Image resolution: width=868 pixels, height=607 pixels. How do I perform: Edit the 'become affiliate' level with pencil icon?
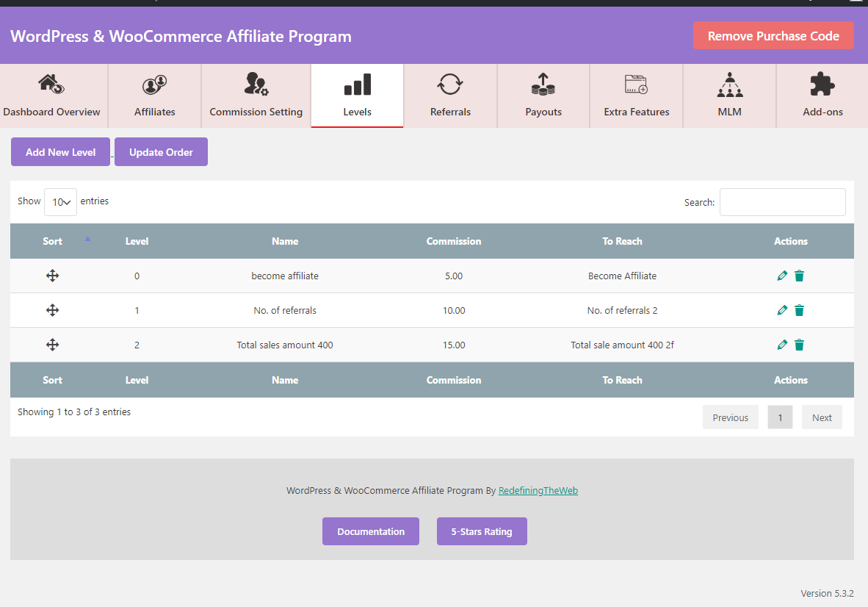point(781,276)
